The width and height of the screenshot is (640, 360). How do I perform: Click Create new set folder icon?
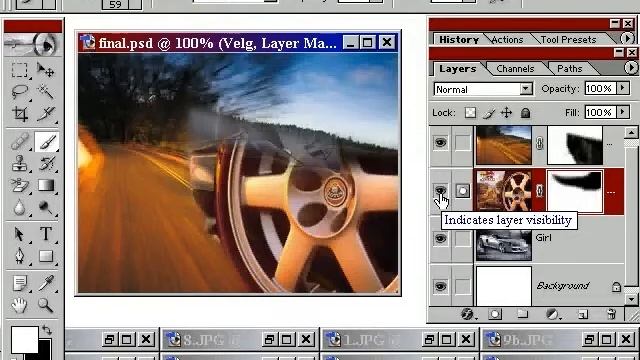523,314
